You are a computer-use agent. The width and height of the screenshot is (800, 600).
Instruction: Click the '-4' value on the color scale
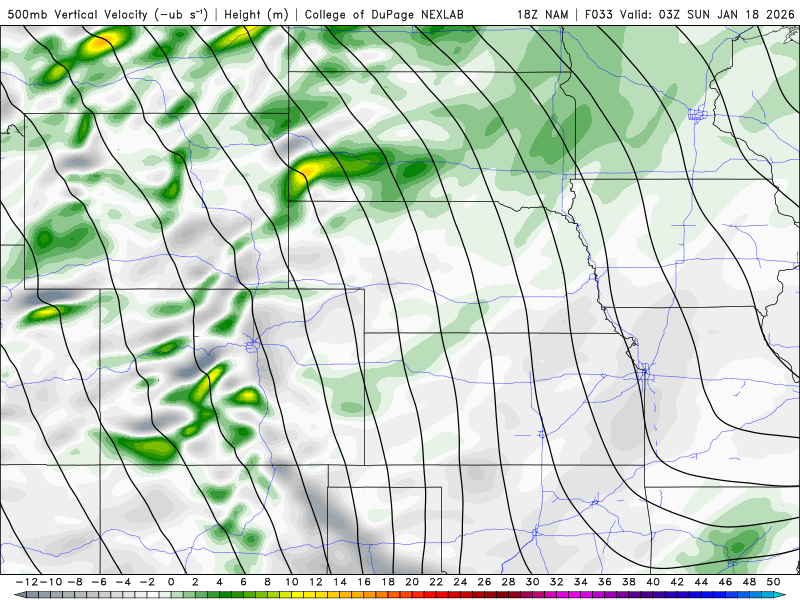pos(122,582)
